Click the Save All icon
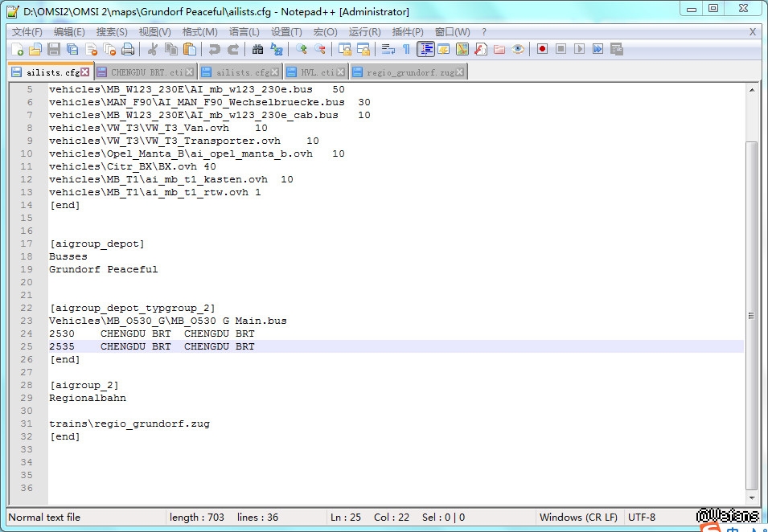Image resolution: width=768 pixels, height=532 pixels. tap(72, 50)
